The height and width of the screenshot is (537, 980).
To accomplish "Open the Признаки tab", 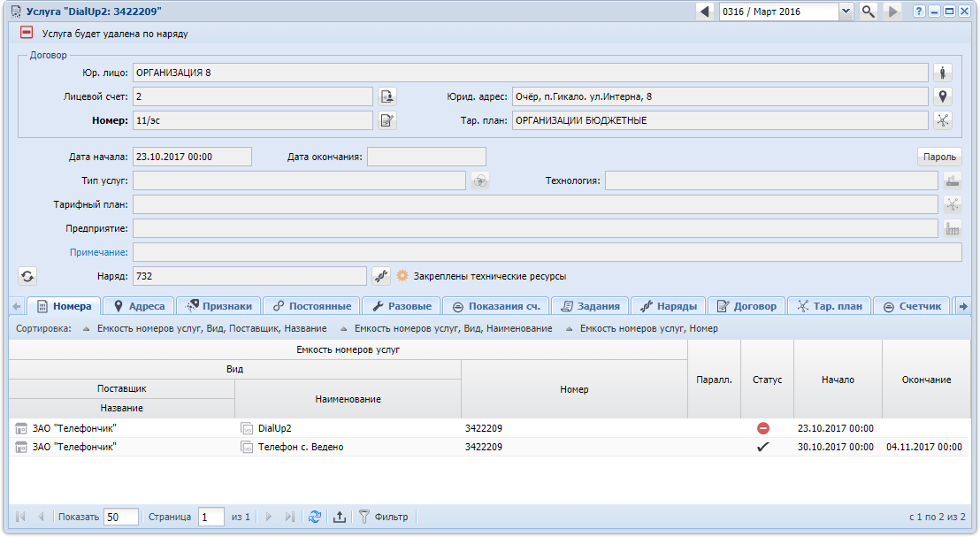I will point(218,306).
